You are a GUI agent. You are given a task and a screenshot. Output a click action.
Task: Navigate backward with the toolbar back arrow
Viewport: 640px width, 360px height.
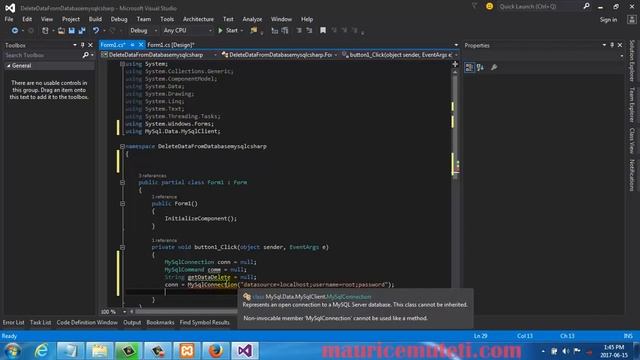[15, 31]
